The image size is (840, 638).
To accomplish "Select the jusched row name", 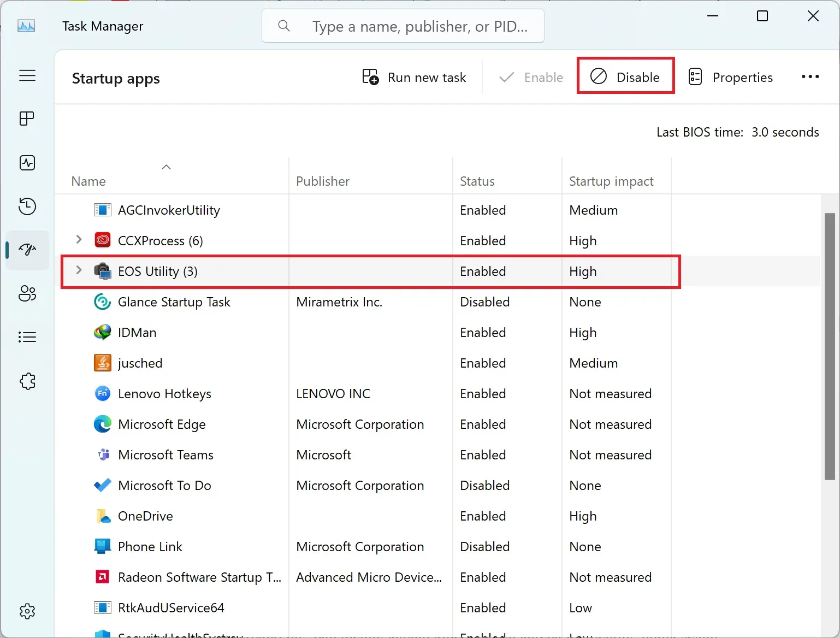I will point(140,363).
